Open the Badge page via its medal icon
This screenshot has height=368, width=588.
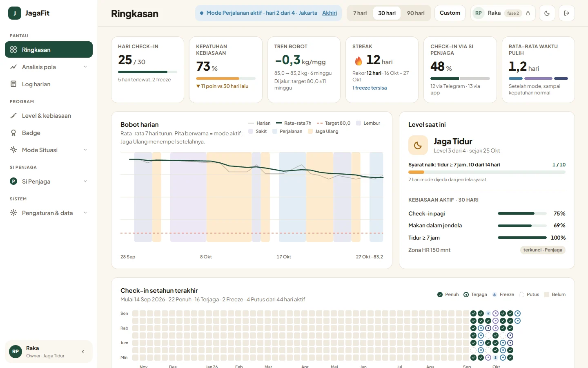pos(13,133)
